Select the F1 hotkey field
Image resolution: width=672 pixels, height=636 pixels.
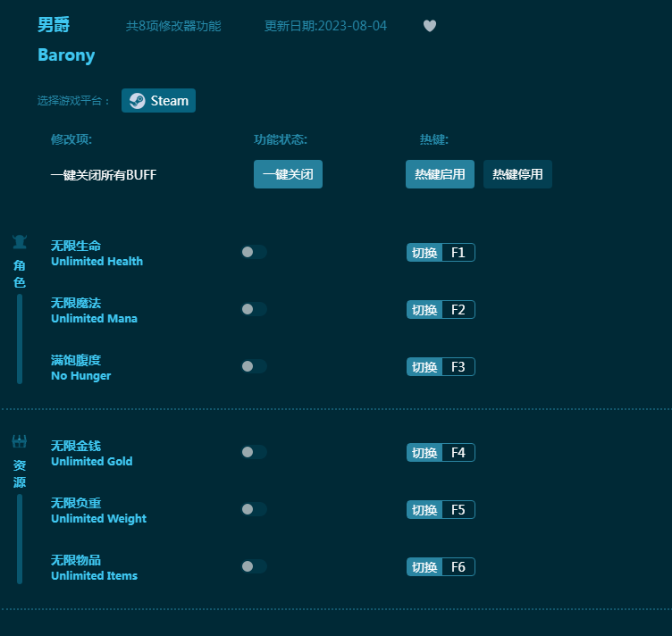(x=458, y=253)
